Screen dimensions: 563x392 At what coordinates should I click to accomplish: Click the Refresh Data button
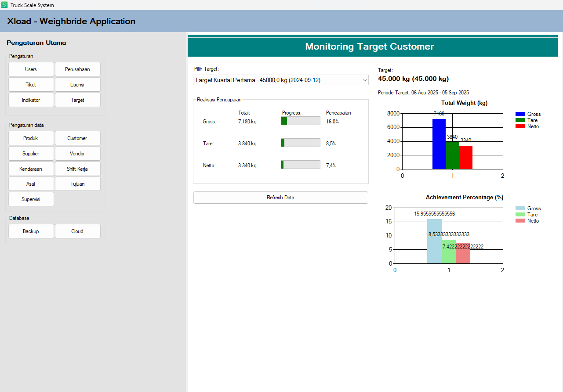click(280, 198)
